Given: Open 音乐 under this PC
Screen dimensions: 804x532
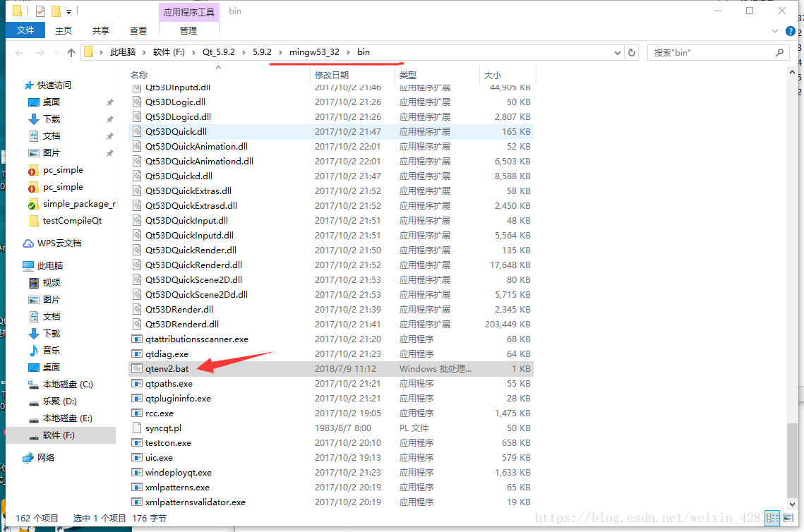Looking at the screenshot, I should coord(52,350).
